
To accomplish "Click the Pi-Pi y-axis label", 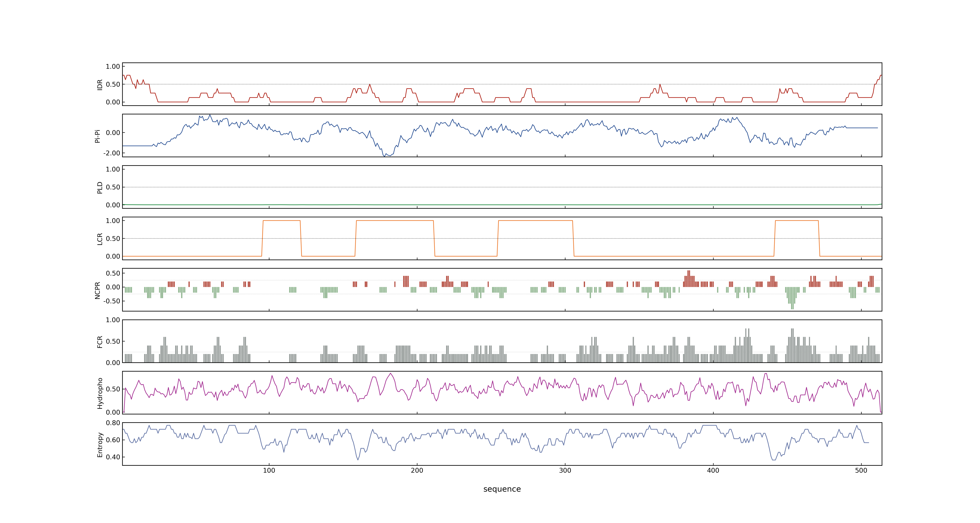I will pyautogui.click(x=97, y=136).
